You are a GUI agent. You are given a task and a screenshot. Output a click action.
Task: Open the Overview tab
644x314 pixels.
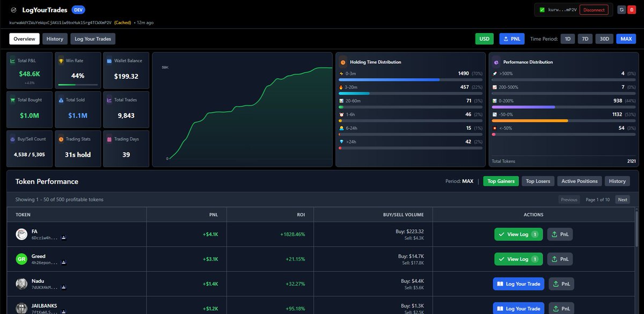[24, 39]
